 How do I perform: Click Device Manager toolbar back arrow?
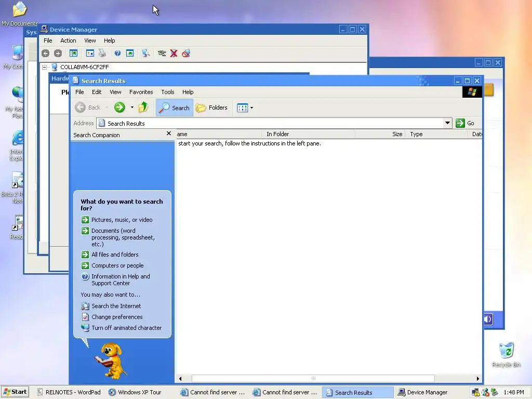click(46, 54)
